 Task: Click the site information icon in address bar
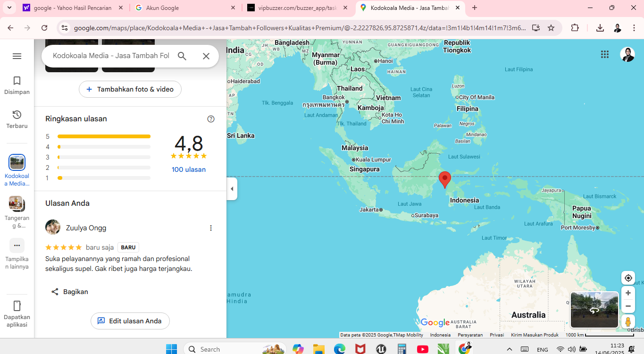tap(65, 28)
